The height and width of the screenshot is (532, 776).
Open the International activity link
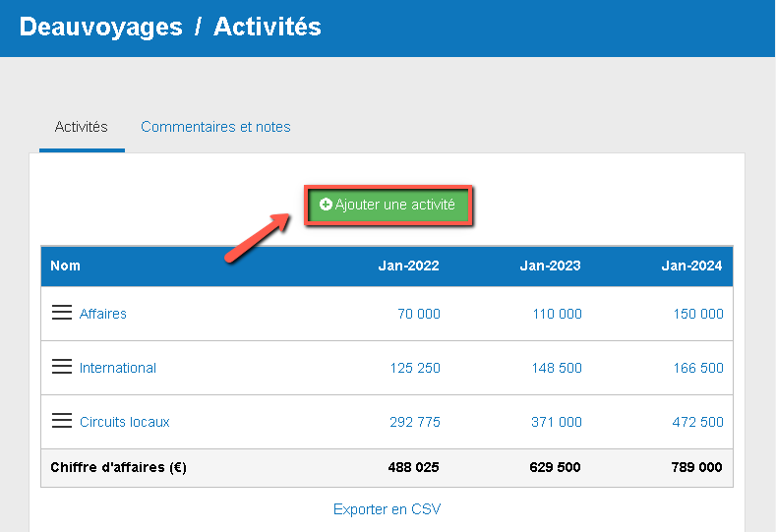[118, 368]
